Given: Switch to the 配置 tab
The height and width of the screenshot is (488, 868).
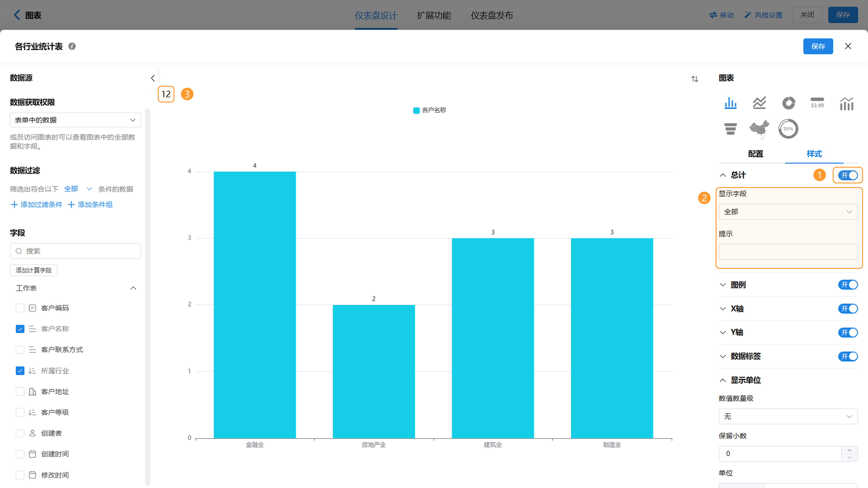Looking at the screenshot, I should 755,154.
